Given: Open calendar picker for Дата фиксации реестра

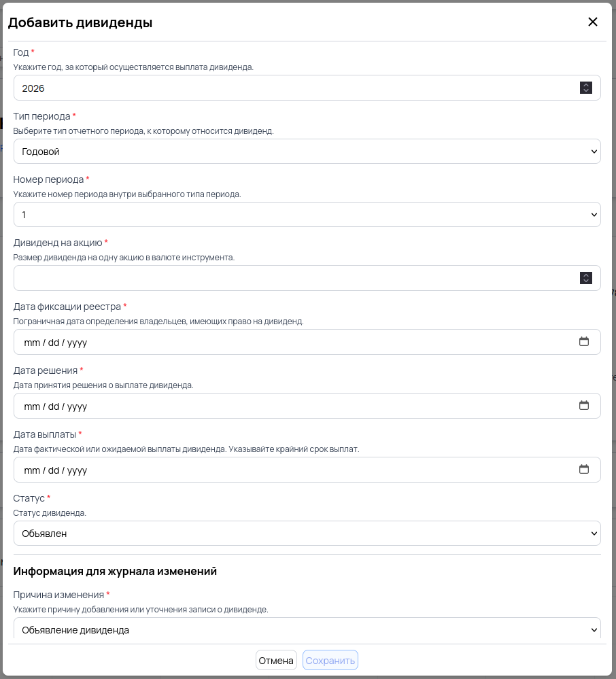Looking at the screenshot, I should 583,342.
